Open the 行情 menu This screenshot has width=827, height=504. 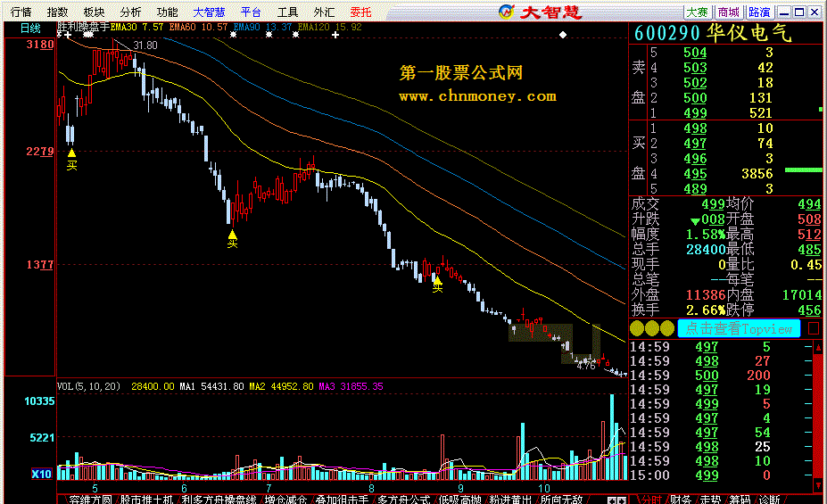point(21,12)
